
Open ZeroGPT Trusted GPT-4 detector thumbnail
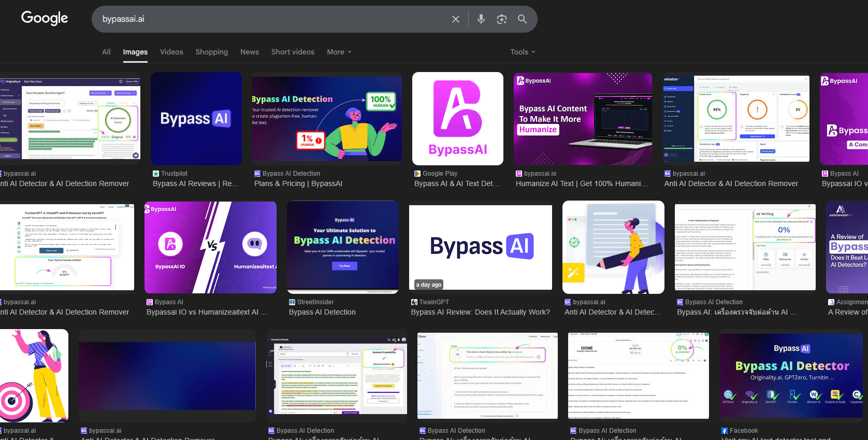[x=67, y=247]
